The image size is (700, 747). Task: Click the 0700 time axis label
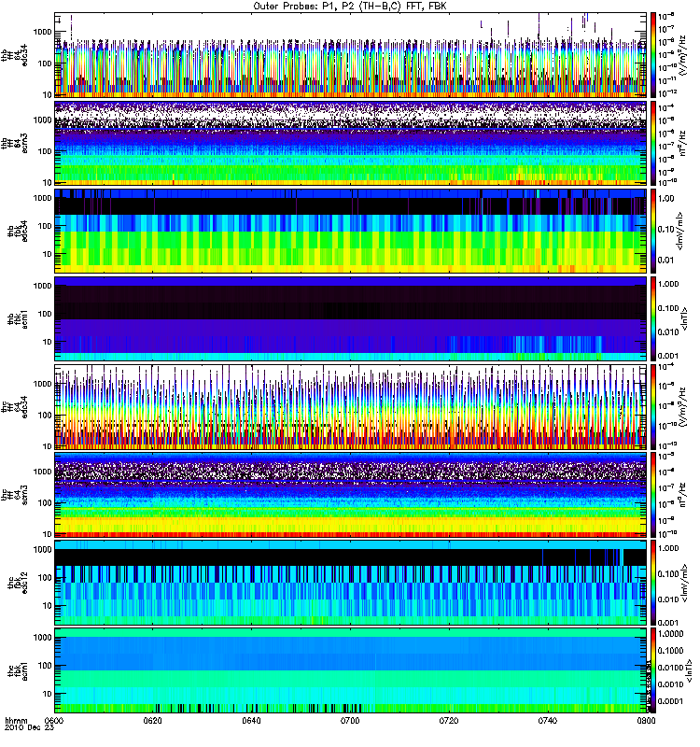tap(350, 720)
